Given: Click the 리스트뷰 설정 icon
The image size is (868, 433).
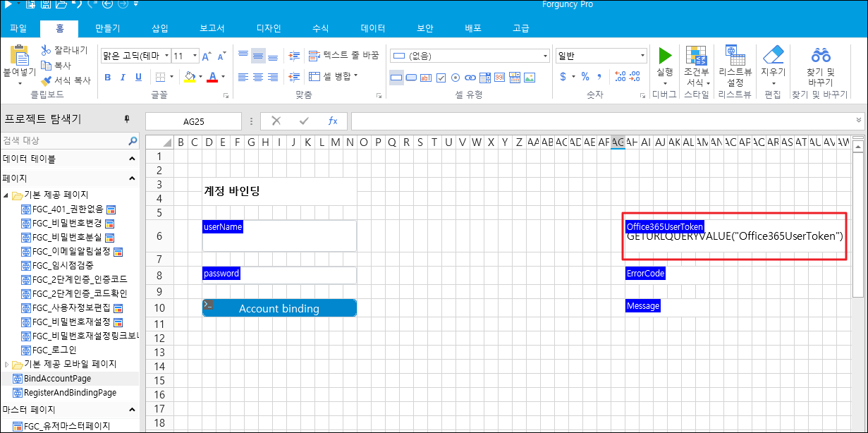Looking at the screenshot, I should [x=735, y=56].
